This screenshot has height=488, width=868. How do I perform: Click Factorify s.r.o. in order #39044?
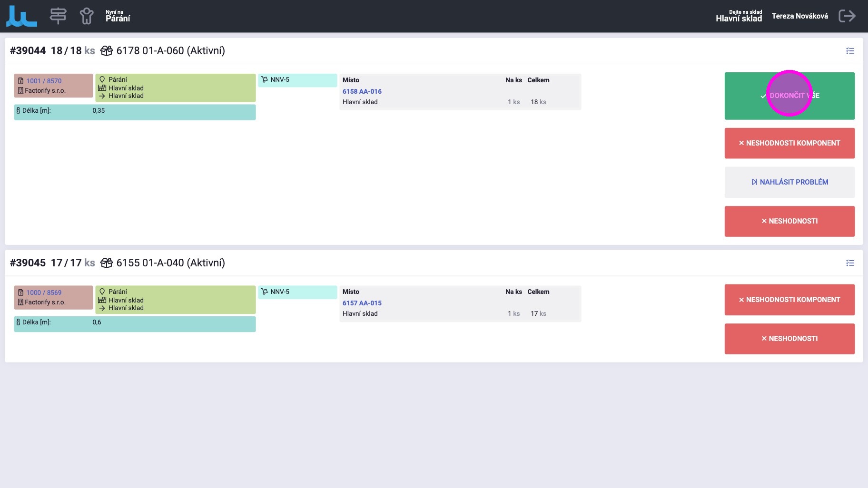pos(45,90)
